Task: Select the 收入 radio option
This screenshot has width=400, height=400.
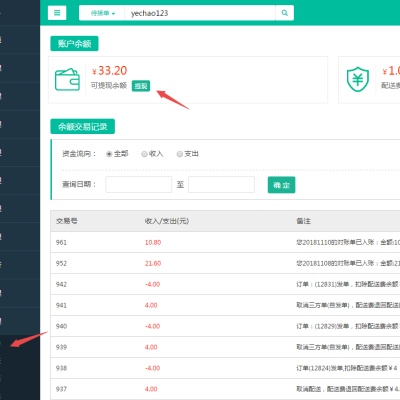Action: (144, 154)
